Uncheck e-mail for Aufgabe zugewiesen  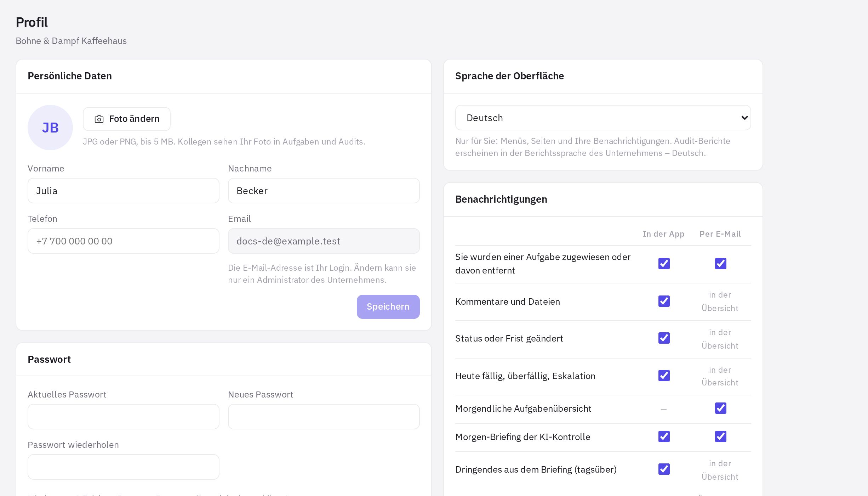721,264
